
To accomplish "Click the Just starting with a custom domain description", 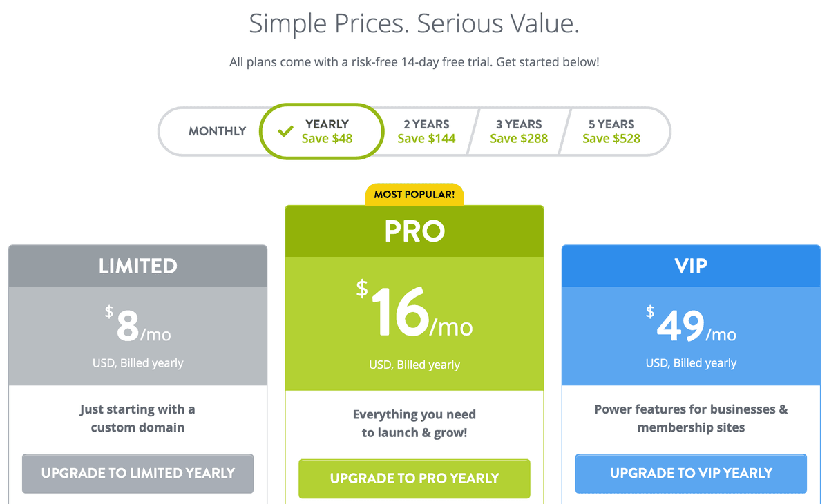I will click(138, 418).
